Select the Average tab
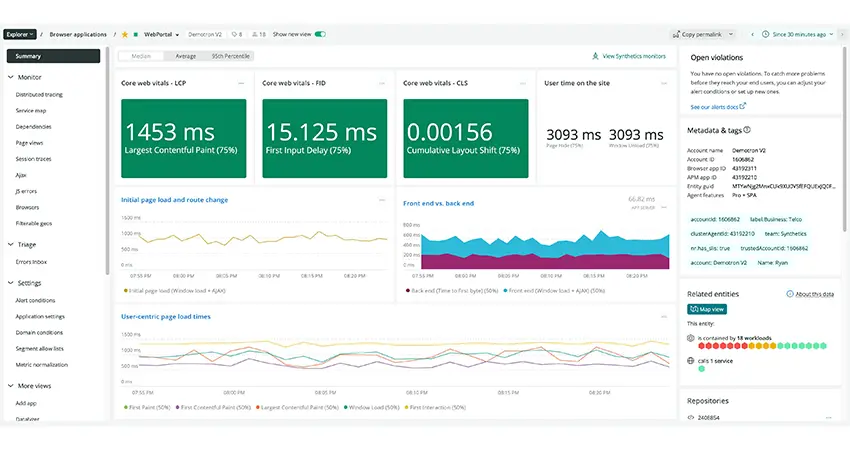Screen dimensions: 850x450 185,56
